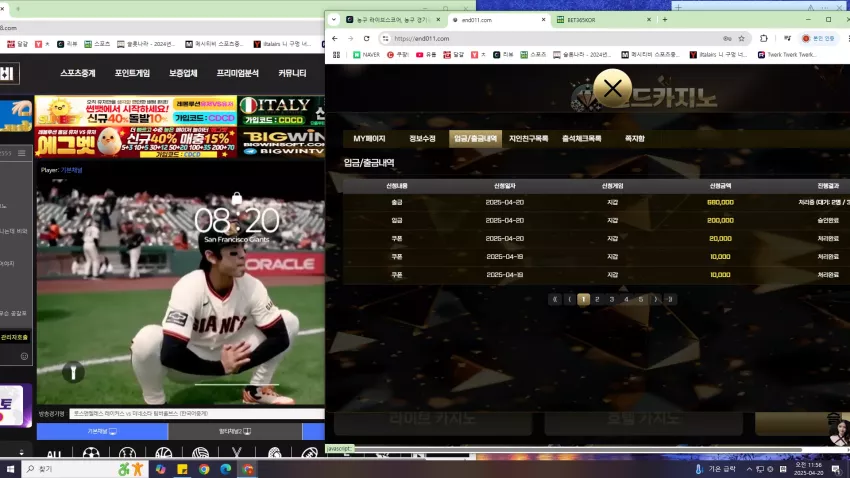Open the Copilot icon in the taskbar
This screenshot has height=478, width=850.
160,469
